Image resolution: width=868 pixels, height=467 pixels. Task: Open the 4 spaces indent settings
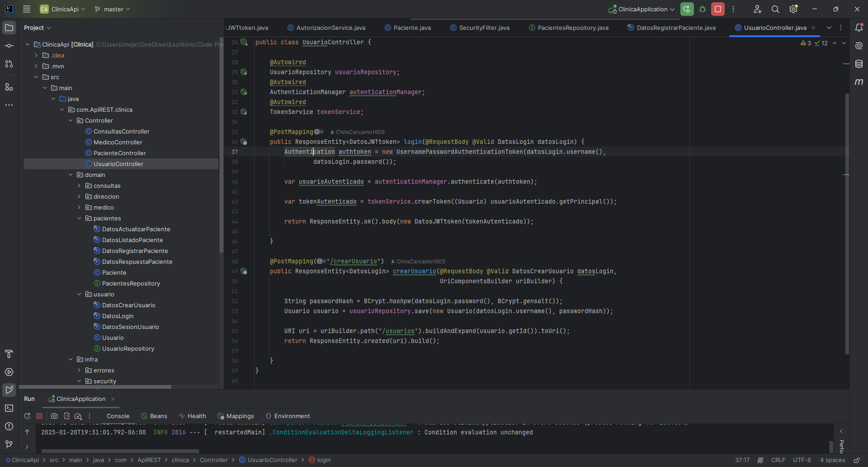pyautogui.click(x=832, y=460)
